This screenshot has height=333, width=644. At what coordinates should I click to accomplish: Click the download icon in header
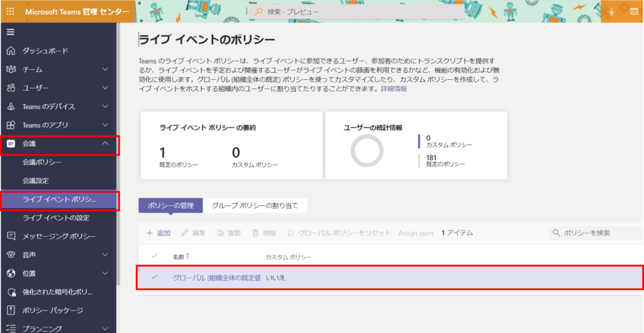[611, 12]
